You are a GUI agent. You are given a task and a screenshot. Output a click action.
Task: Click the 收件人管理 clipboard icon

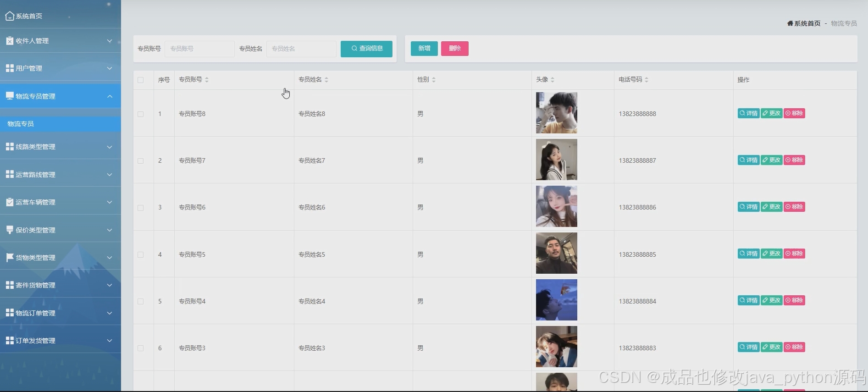(10, 41)
